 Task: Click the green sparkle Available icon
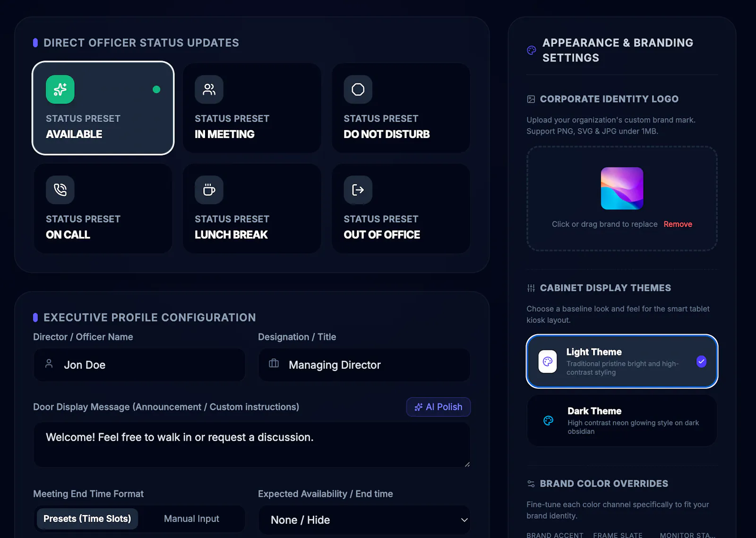tap(60, 89)
